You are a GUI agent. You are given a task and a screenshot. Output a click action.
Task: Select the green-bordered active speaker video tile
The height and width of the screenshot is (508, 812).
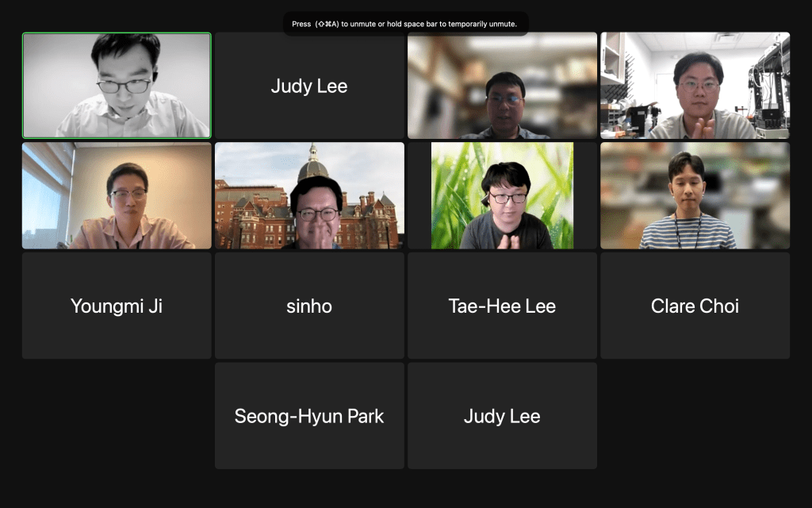click(x=117, y=86)
